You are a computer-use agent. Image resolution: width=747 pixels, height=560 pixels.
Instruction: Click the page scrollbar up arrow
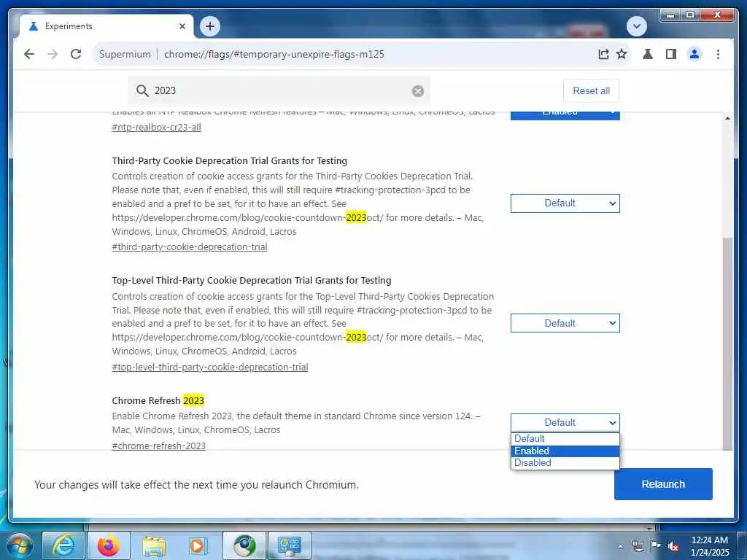click(x=727, y=117)
